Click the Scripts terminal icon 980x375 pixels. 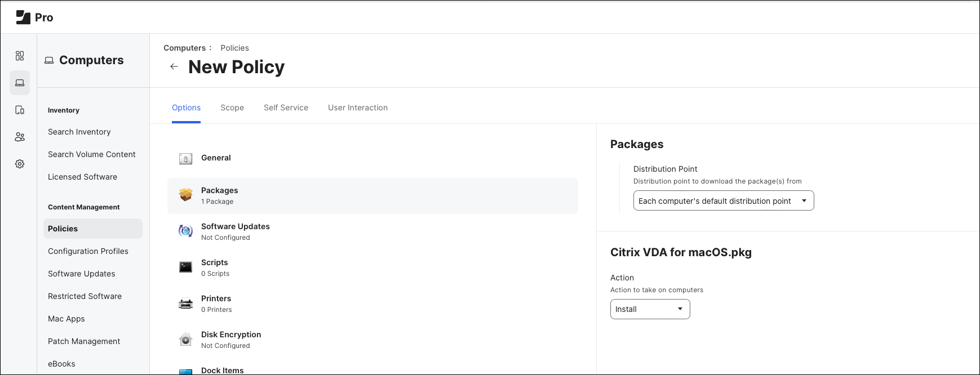[x=185, y=267]
